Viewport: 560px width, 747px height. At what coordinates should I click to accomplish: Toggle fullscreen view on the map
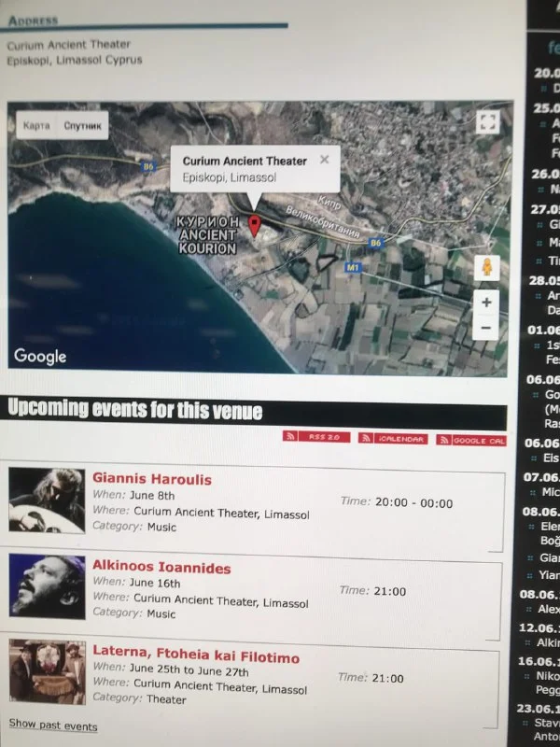(x=487, y=122)
